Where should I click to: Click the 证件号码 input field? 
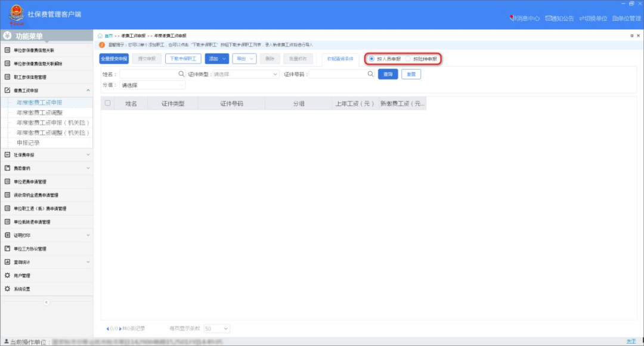[x=337, y=75]
